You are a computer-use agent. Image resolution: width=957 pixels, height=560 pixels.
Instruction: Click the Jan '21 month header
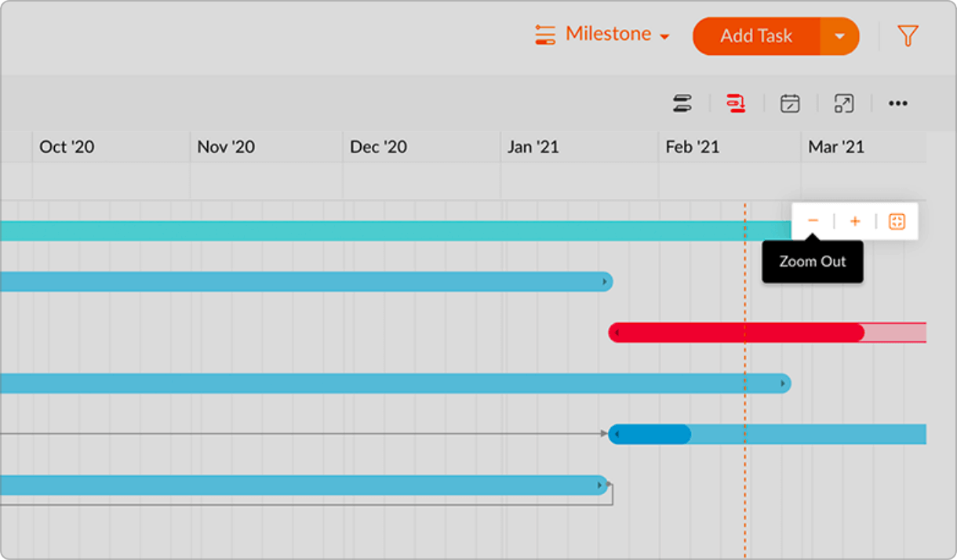533,147
